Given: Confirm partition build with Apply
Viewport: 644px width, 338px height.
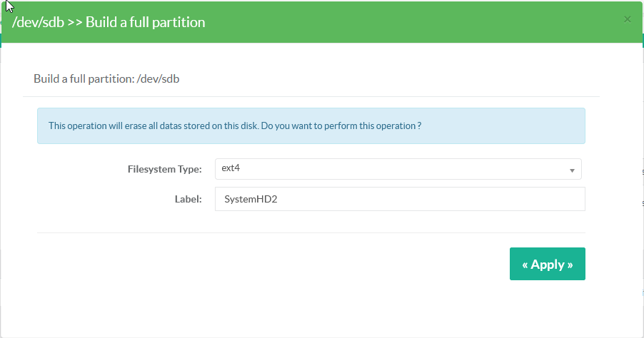Looking at the screenshot, I should (x=547, y=264).
